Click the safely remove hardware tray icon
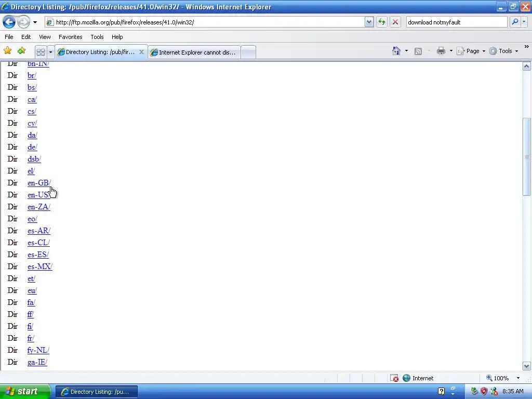 [474, 392]
